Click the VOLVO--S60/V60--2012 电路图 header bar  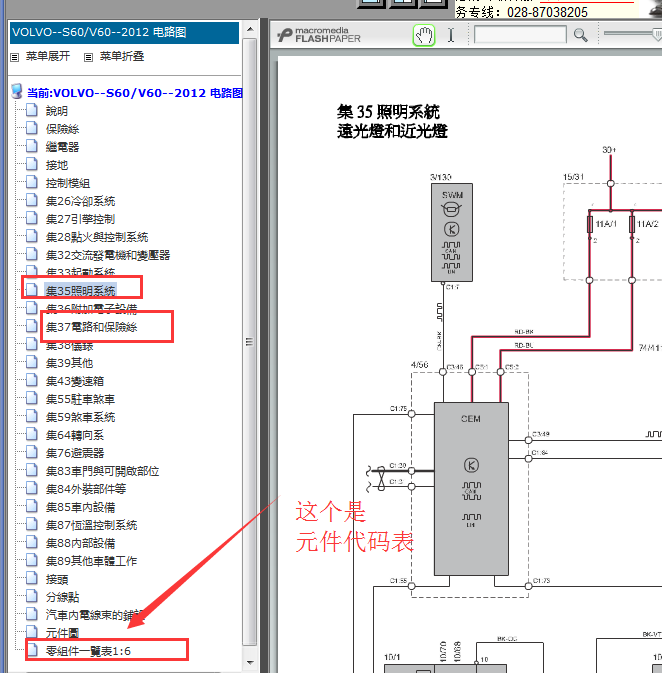[124, 33]
